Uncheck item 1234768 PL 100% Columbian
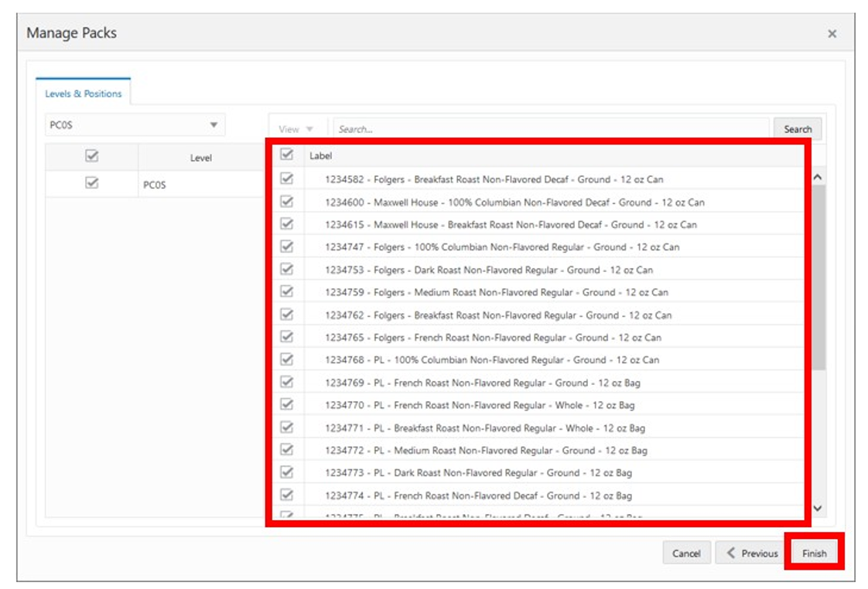 [287, 359]
